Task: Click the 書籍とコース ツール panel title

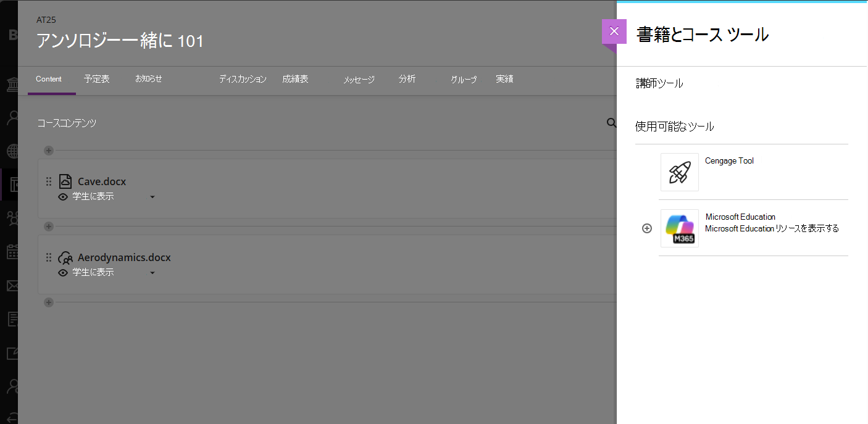Action: [703, 35]
